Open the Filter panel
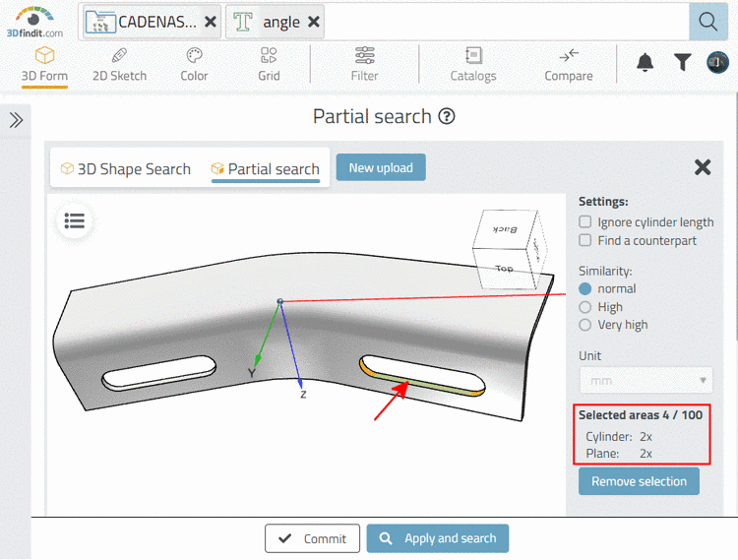The image size is (738, 560). (364, 65)
